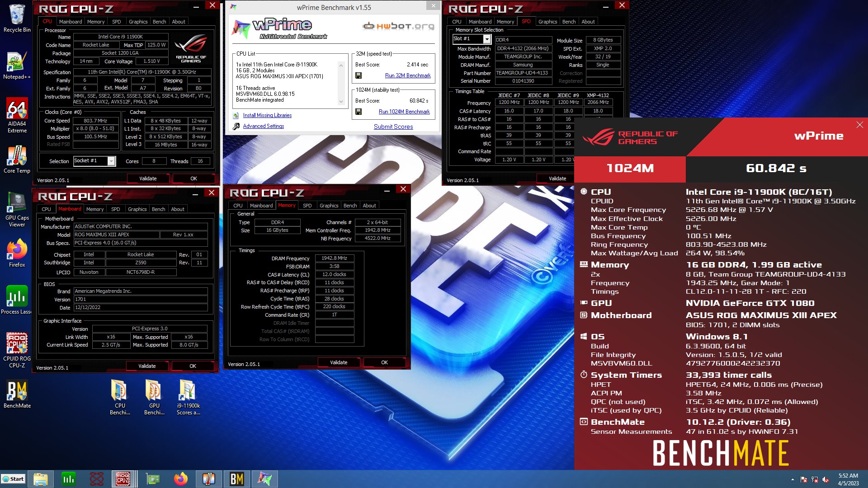The width and height of the screenshot is (868, 488).
Task: Click the muted speaker icon in system tray
Action: click(x=826, y=479)
